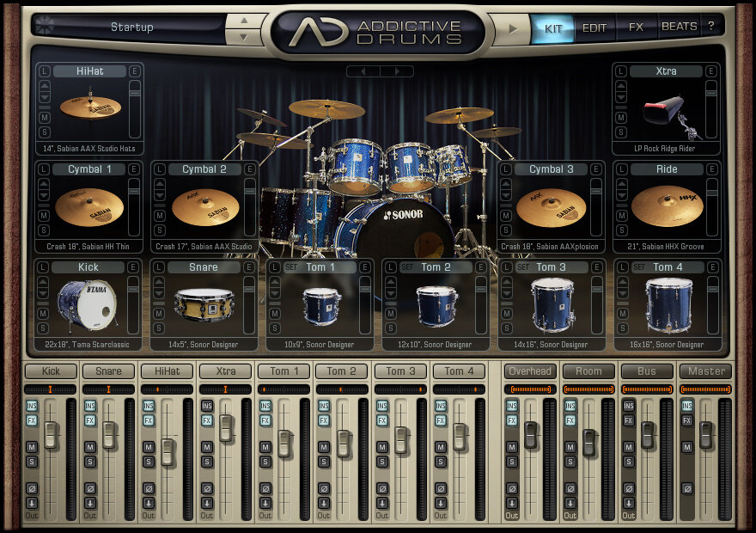Screen dimensions: 756x533
Task: Step HiHat kitpiece up with arrow
Action: (x=45, y=86)
